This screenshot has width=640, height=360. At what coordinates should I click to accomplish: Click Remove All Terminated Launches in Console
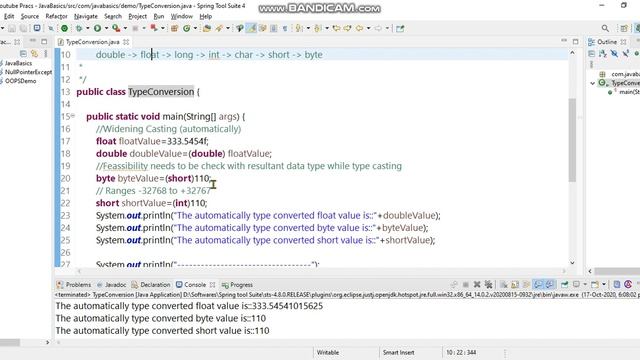coord(488,284)
